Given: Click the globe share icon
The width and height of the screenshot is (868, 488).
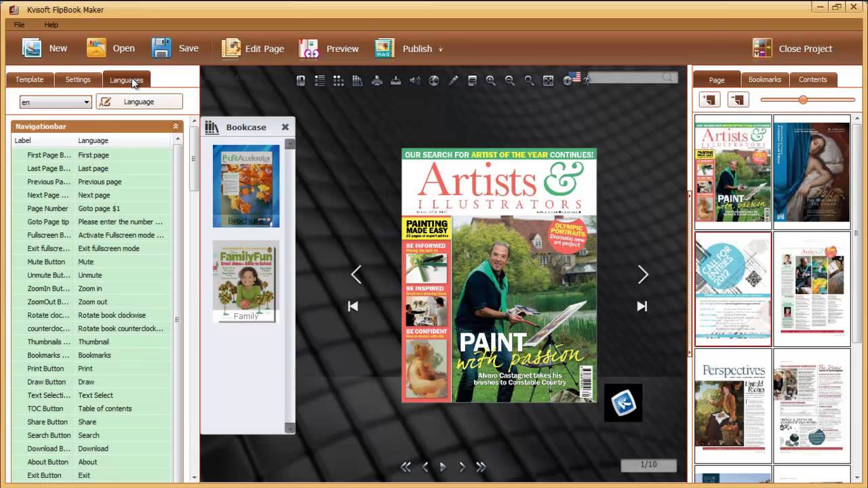Looking at the screenshot, I should [434, 81].
